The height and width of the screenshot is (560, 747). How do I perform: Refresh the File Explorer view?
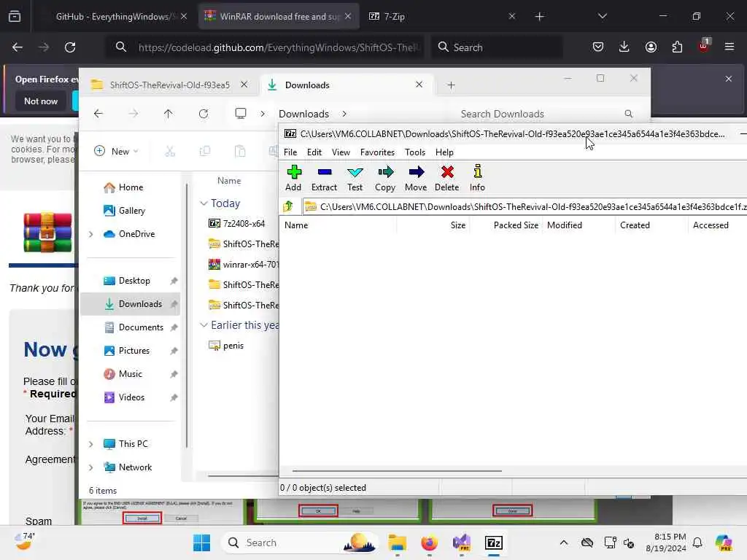point(204,114)
